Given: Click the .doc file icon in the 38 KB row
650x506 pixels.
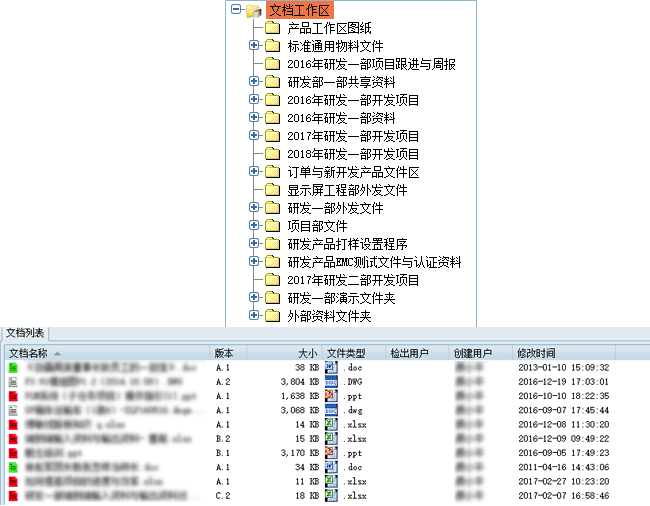Looking at the screenshot, I should click(331, 368).
